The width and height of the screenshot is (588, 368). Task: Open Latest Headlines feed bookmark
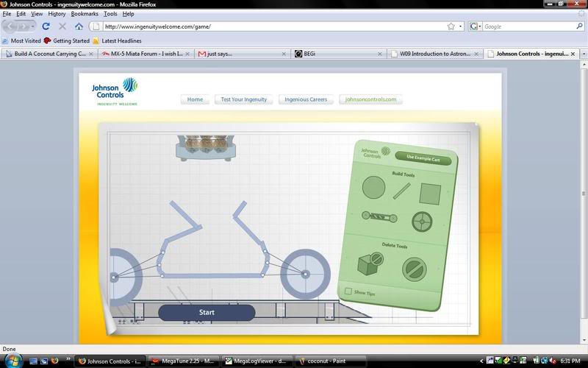point(117,40)
